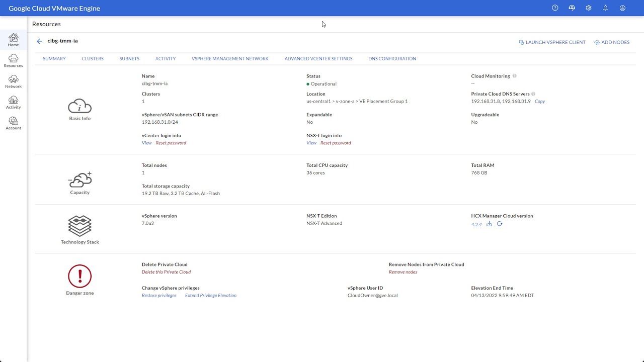Open the DNS Configuration tab
Viewport: 644px width, 362px height.
(x=392, y=59)
